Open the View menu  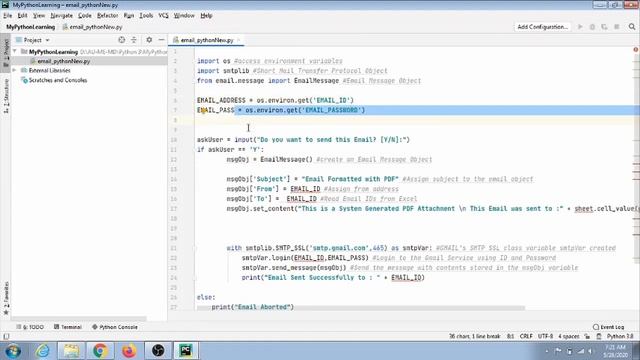tap(39, 16)
